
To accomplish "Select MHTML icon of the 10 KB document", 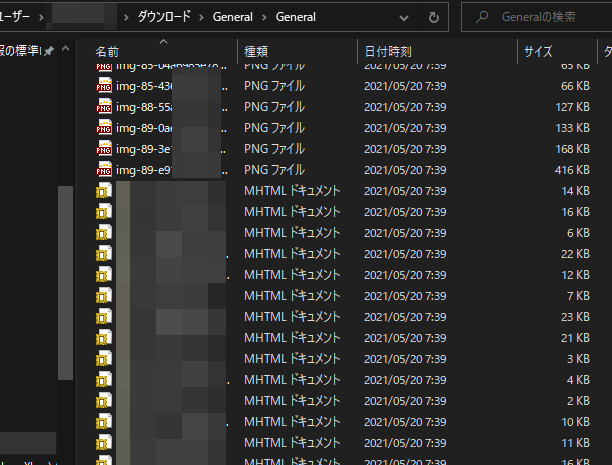I will point(104,422).
